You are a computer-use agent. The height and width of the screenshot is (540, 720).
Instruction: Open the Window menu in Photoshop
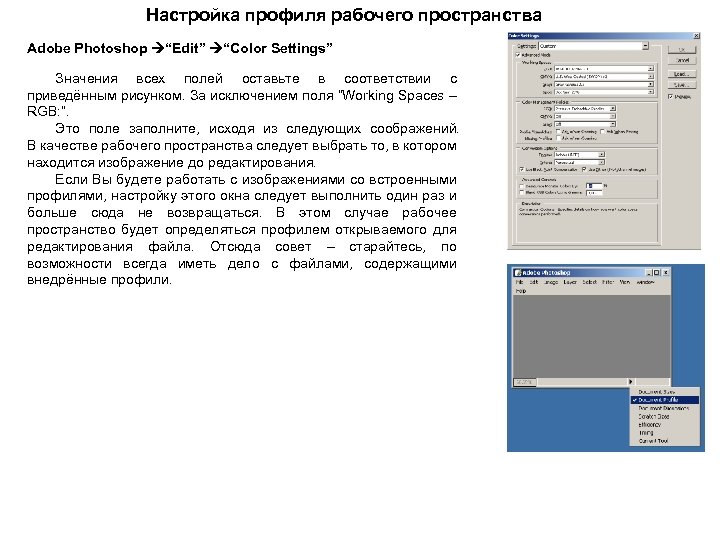tap(645, 282)
